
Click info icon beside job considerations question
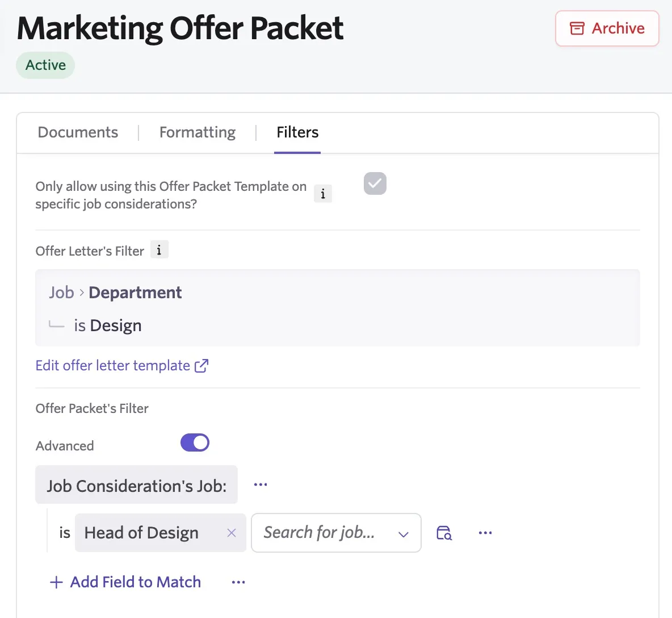[x=323, y=194]
